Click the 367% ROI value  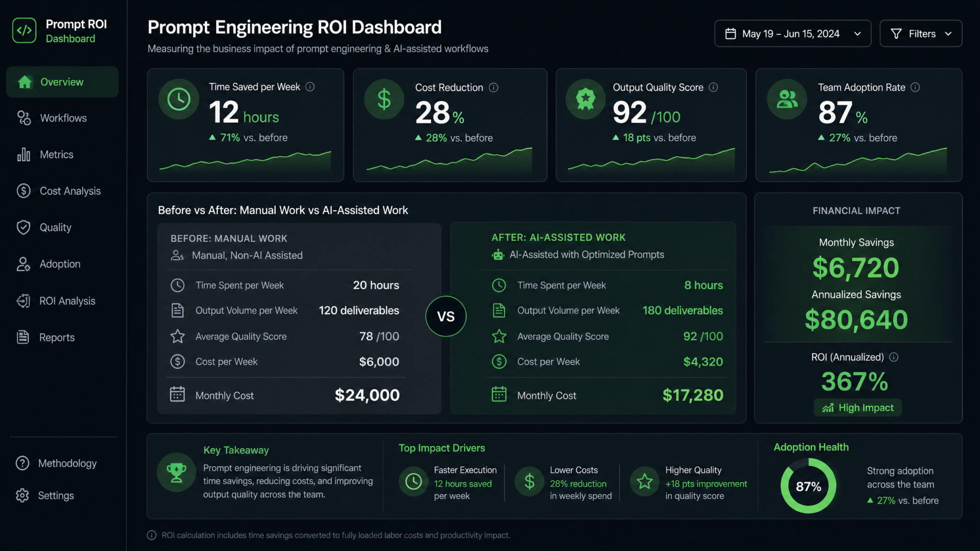click(x=855, y=382)
